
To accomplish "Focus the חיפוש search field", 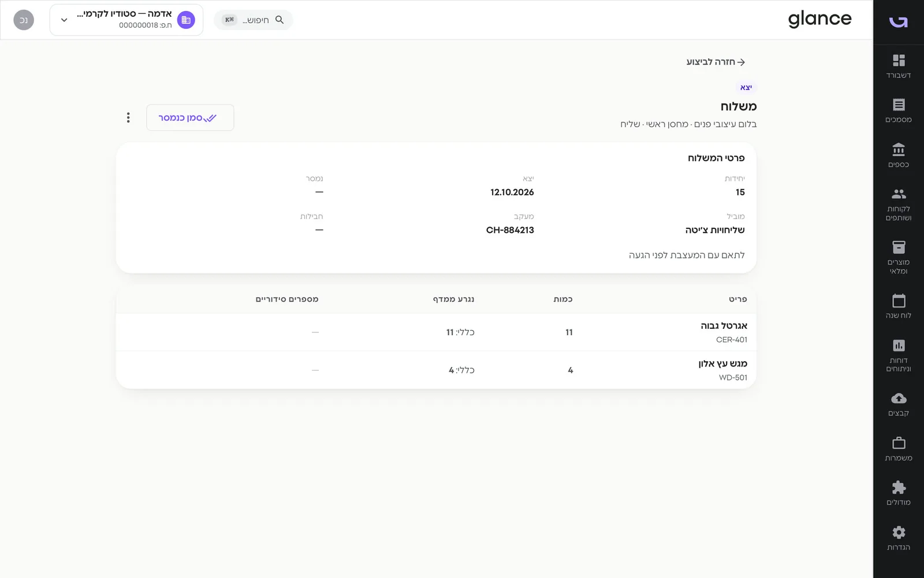I will point(254,20).
